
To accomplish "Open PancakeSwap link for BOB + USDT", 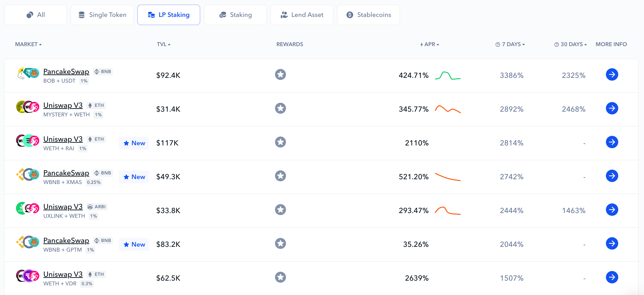I will tap(66, 71).
